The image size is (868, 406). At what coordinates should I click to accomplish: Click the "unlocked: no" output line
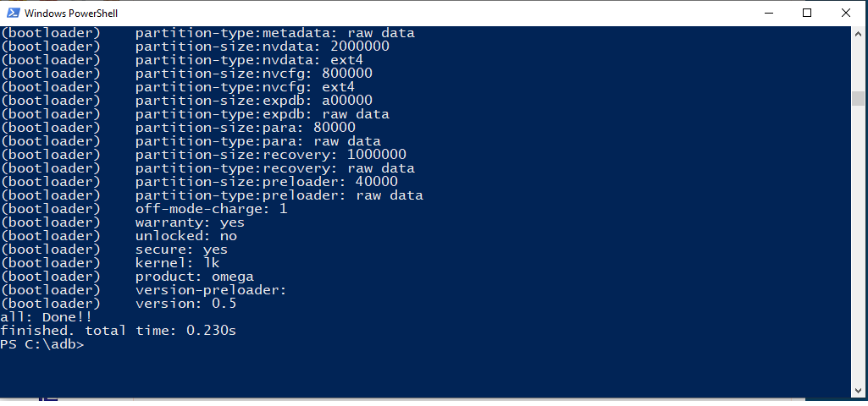click(186, 236)
